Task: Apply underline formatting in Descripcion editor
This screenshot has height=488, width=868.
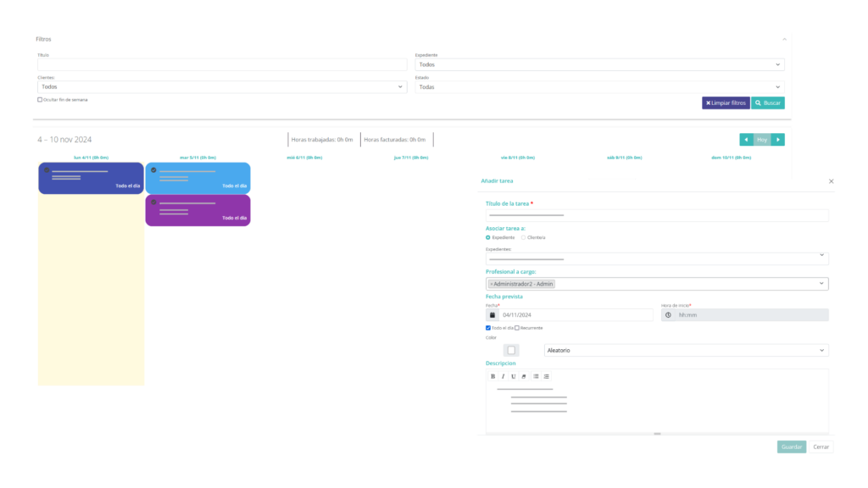Action: click(x=513, y=376)
